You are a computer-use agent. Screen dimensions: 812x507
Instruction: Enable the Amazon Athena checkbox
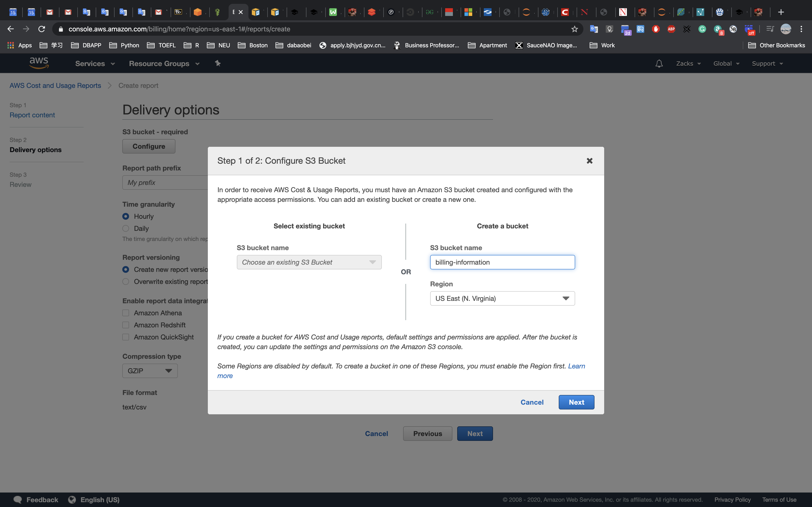(126, 313)
